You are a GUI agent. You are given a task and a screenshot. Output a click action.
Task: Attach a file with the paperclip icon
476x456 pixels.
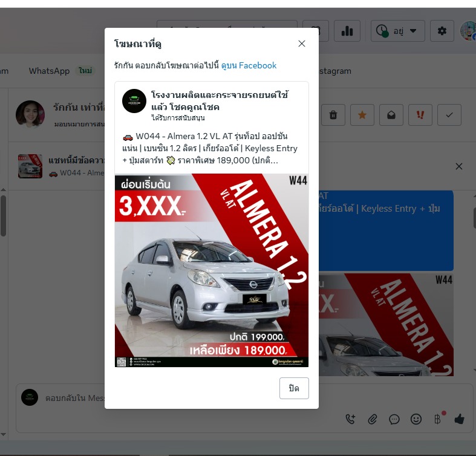click(373, 419)
